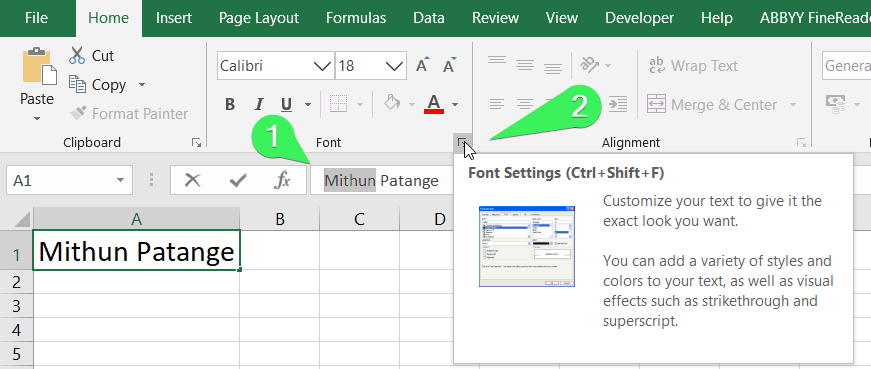This screenshot has width=871, height=369.
Task: Click the formula bar text Mithun Patange
Action: point(382,181)
